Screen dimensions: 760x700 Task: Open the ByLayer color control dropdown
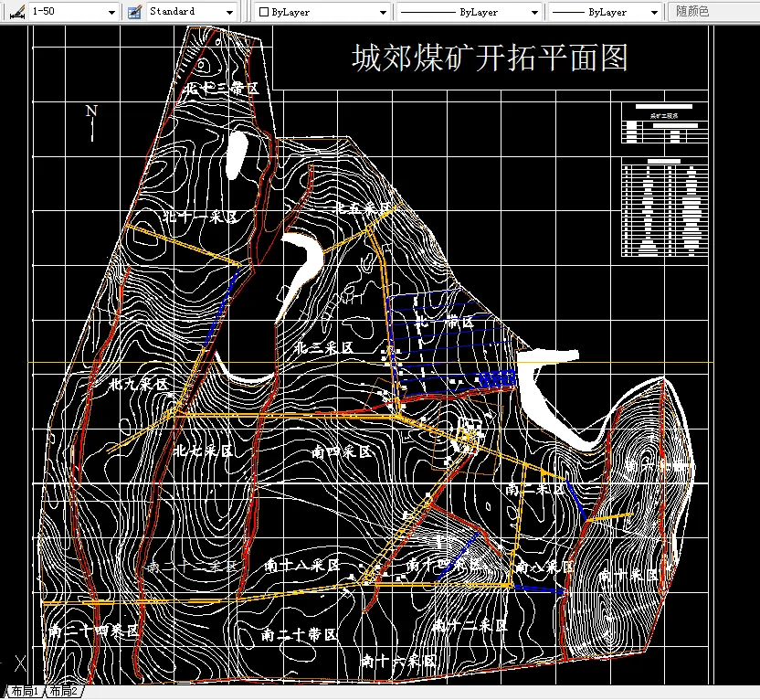(x=384, y=12)
